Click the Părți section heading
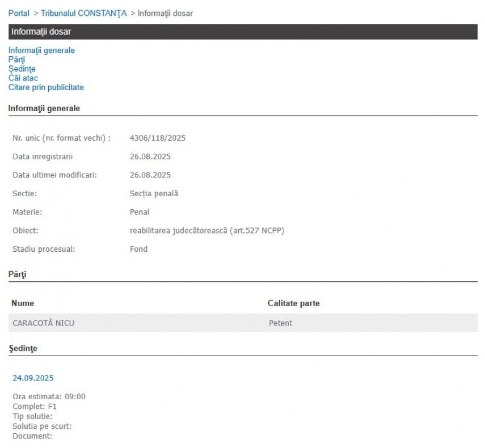The width and height of the screenshot is (485, 448). point(18,274)
